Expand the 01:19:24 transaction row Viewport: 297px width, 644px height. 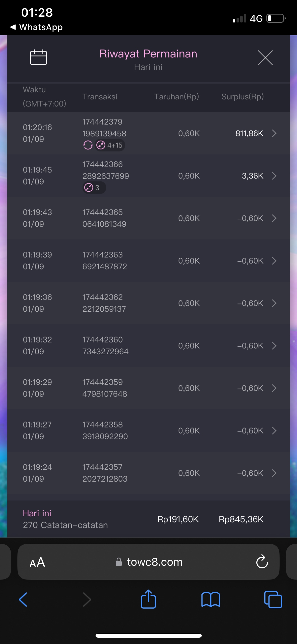click(274, 473)
